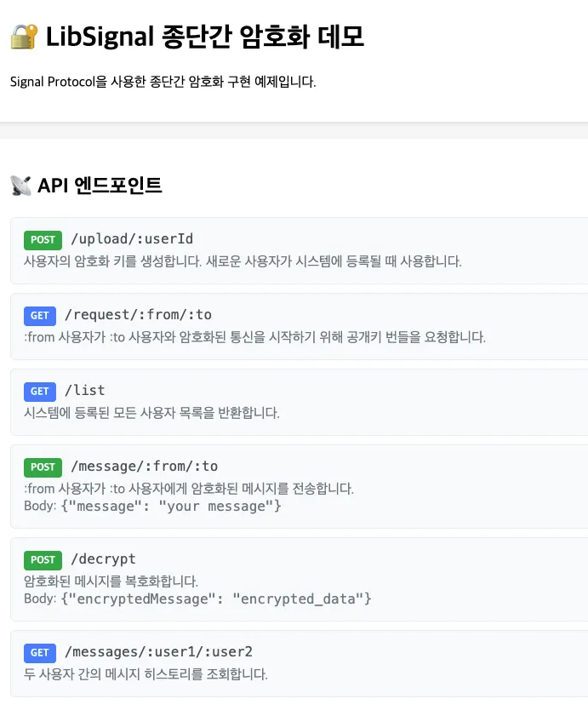Select the /upload/:userId endpoint path

132,239
